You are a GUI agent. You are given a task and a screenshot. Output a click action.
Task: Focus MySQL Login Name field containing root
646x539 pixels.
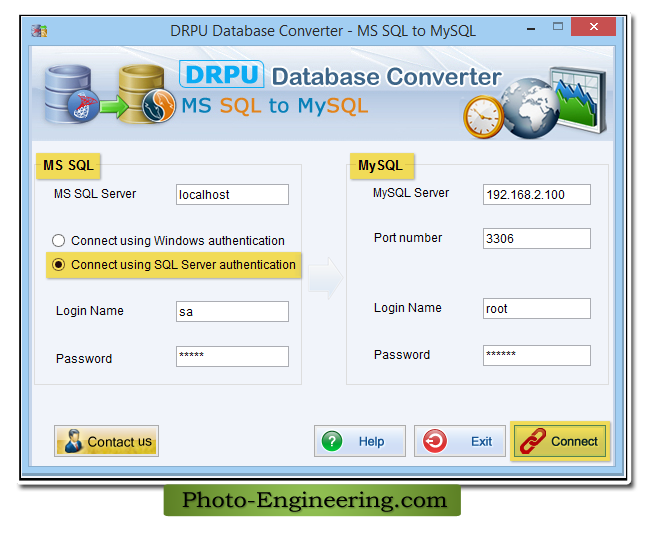click(537, 309)
